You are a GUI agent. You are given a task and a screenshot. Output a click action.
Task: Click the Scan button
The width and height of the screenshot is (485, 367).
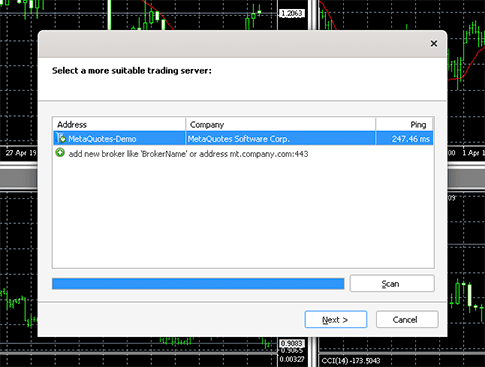[x=392, y=284]
